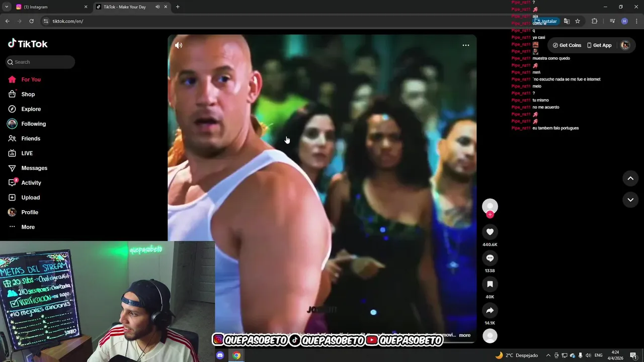This screenshot has width=644, height=362.
Task: View site information icon in address bar
Action: tap(46, 21)
